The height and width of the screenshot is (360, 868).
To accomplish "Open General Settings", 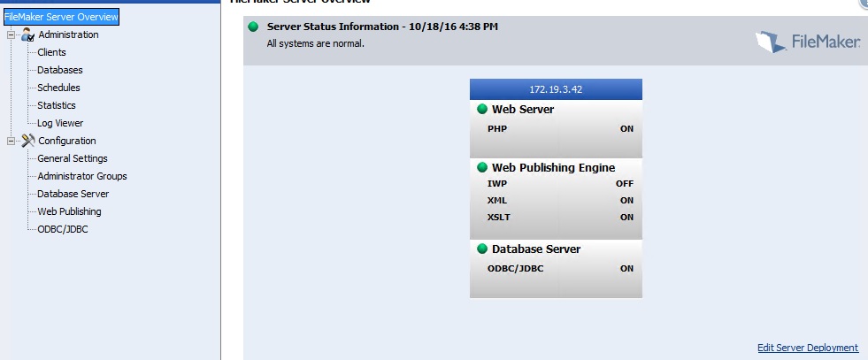I will 72,158.
